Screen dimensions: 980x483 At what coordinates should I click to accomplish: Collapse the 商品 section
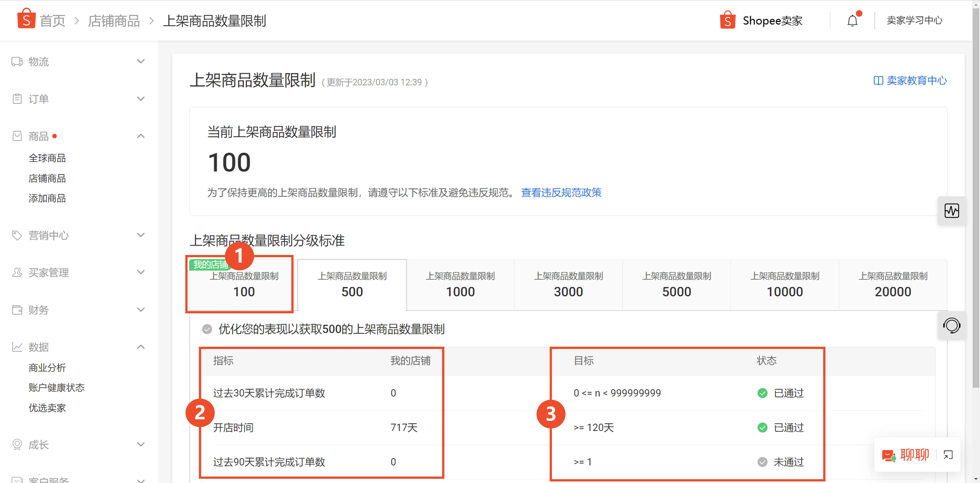(141, 135)
